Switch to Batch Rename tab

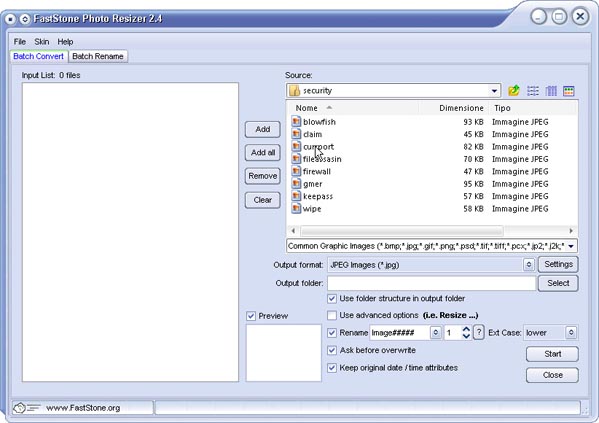[x=98, y=56]
